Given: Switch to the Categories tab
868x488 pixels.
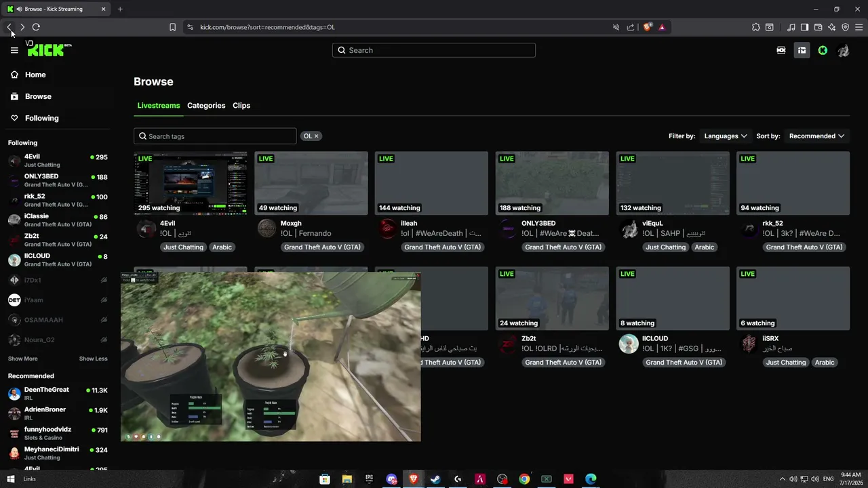Looking at the screenshot, I should [206, 106].
